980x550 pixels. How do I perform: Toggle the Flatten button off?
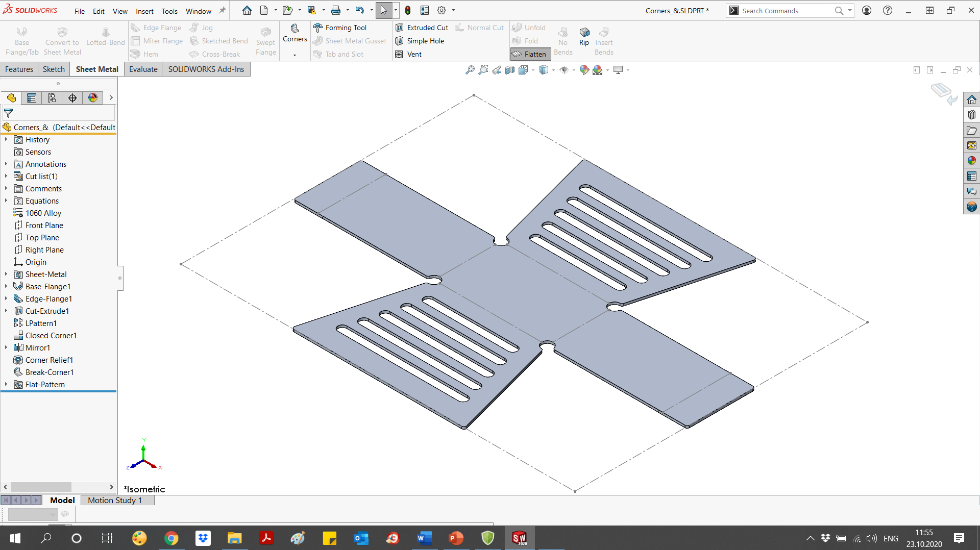click(530, 54)
